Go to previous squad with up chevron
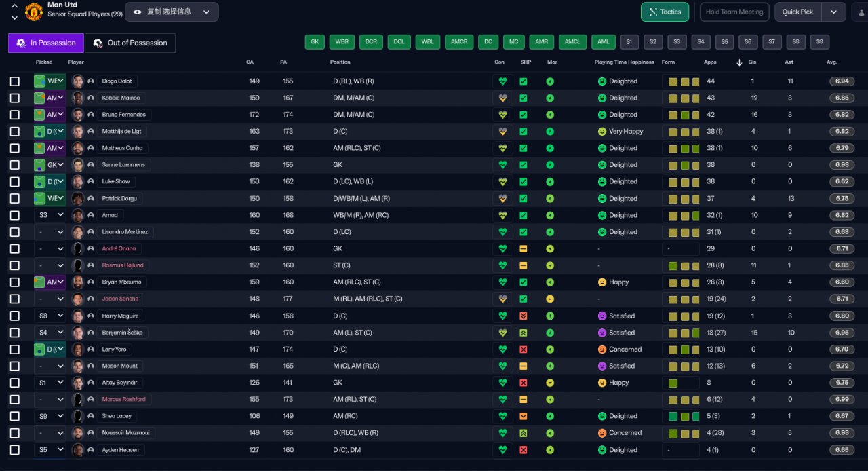868x471 pixels. [x=14, y=6]
